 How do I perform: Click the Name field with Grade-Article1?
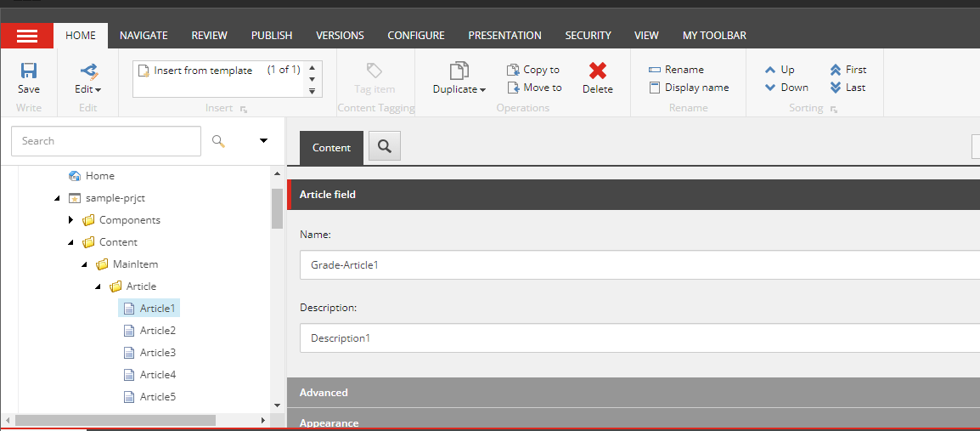tap(640, 265)
